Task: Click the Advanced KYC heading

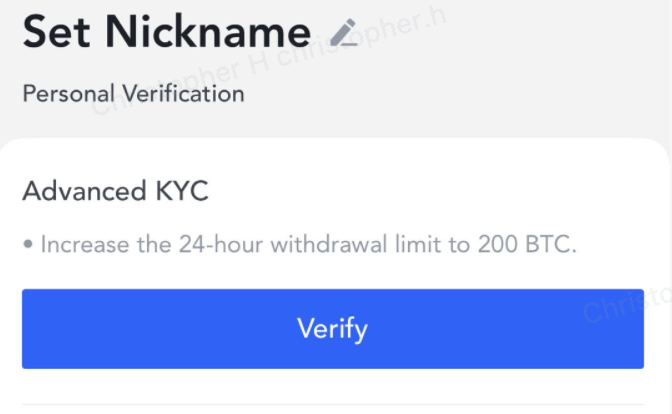Action: (x=116, y=191)
